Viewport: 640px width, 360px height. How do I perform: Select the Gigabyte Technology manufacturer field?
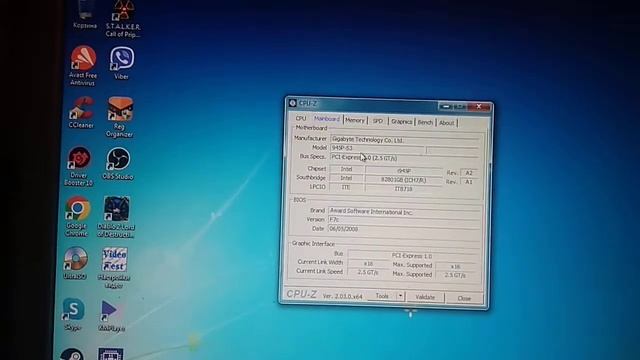pos(404,140)
